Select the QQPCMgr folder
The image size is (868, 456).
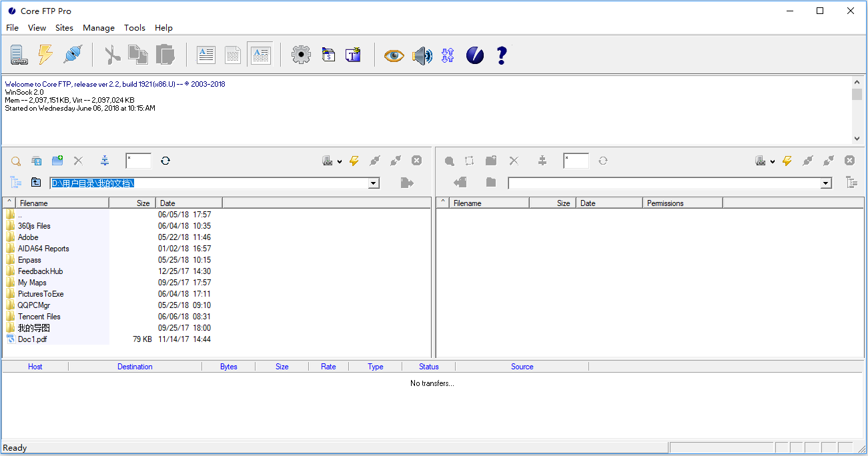pos(34,305)
